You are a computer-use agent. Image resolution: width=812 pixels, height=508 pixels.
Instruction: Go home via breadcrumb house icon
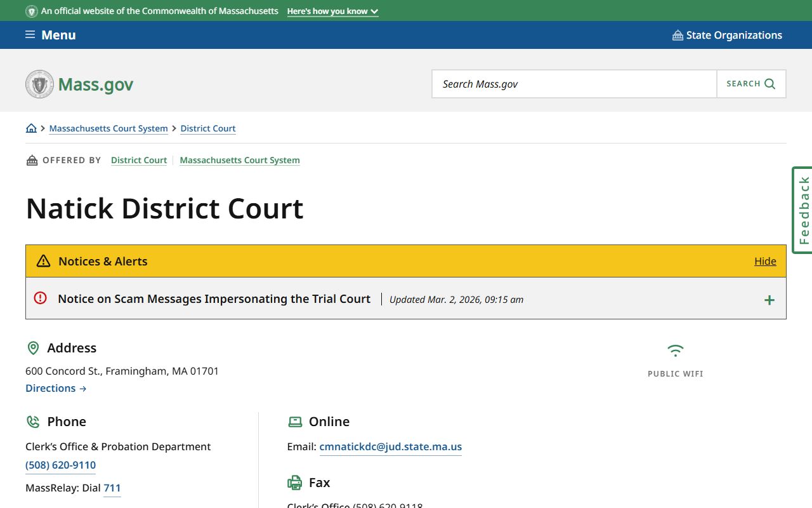point(31,128)
